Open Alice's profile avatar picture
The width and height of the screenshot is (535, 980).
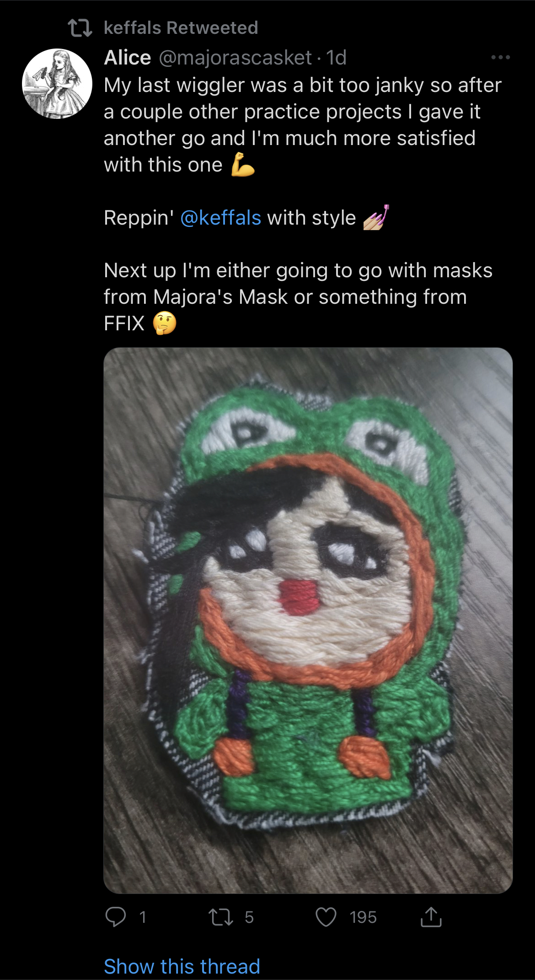click(57, 84)
